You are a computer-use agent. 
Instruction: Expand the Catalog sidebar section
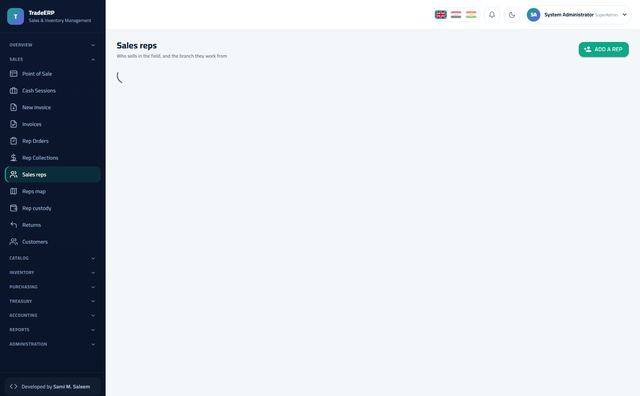coord(52,258)
